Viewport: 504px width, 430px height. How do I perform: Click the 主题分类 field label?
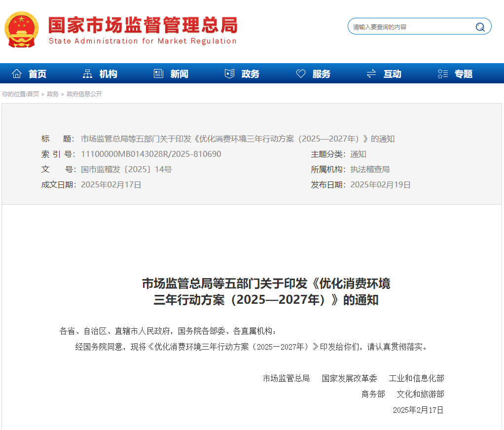tap(328, 154)
